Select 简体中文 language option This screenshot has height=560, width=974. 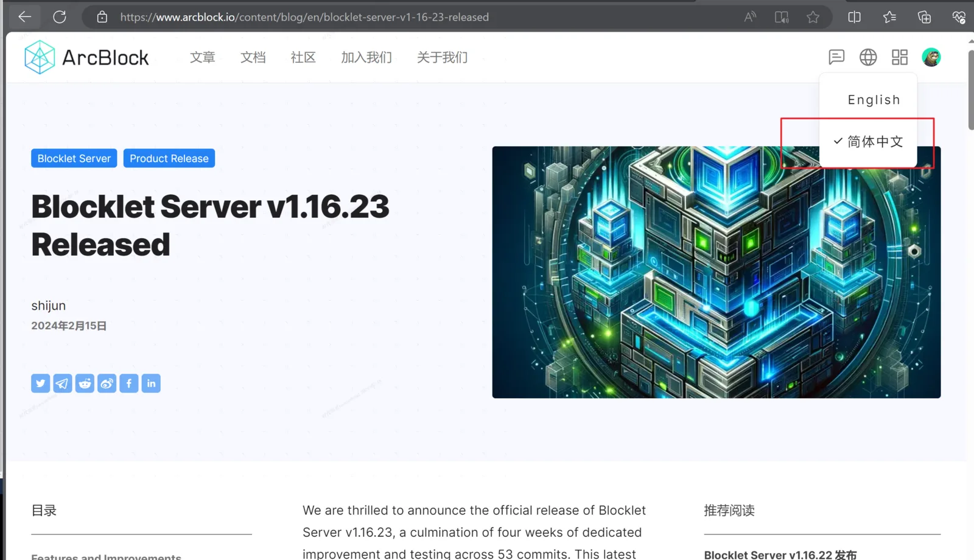click(x=868, y=142)
